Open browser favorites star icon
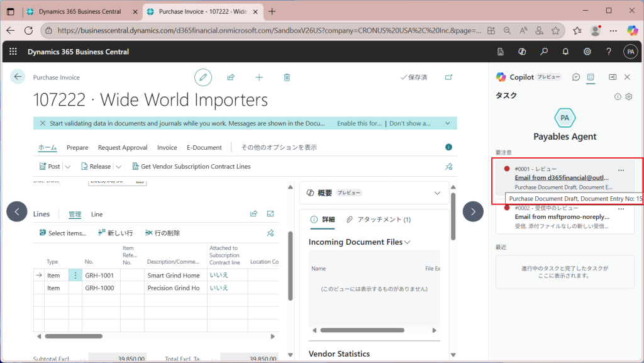644x363 pixels. pyautogui.click(x=556, y=30)
